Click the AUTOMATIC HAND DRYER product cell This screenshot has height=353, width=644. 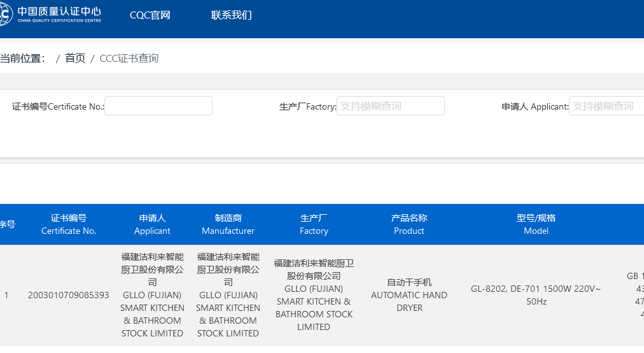point(409,295)
